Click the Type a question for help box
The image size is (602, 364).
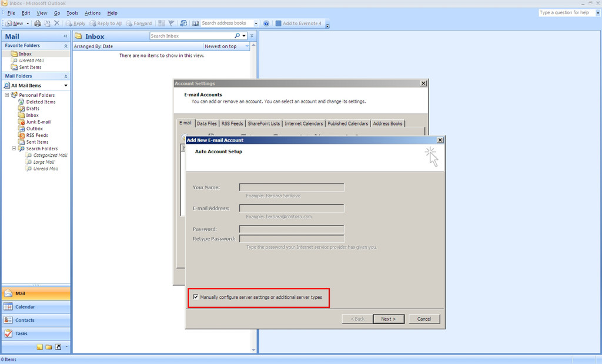(x=567, y=13)
